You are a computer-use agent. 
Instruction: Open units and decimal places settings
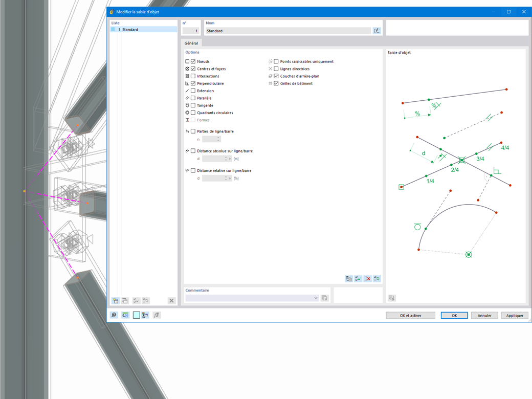click(125, 315)
